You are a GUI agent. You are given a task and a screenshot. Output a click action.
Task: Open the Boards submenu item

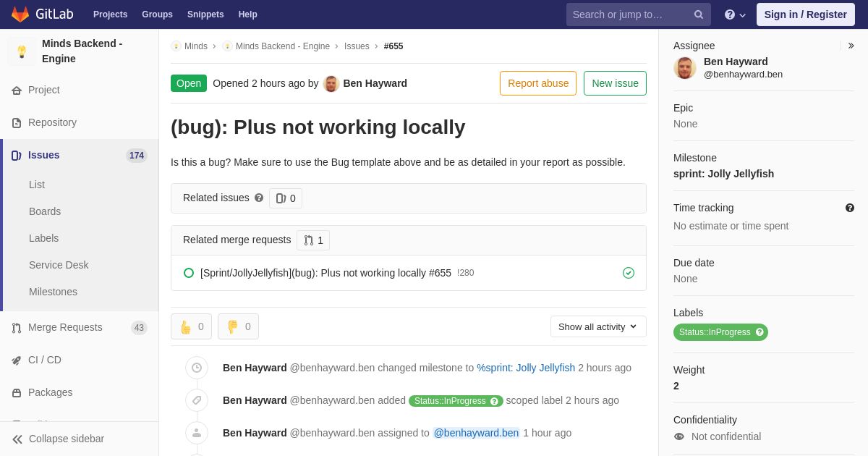click(45, 211)
